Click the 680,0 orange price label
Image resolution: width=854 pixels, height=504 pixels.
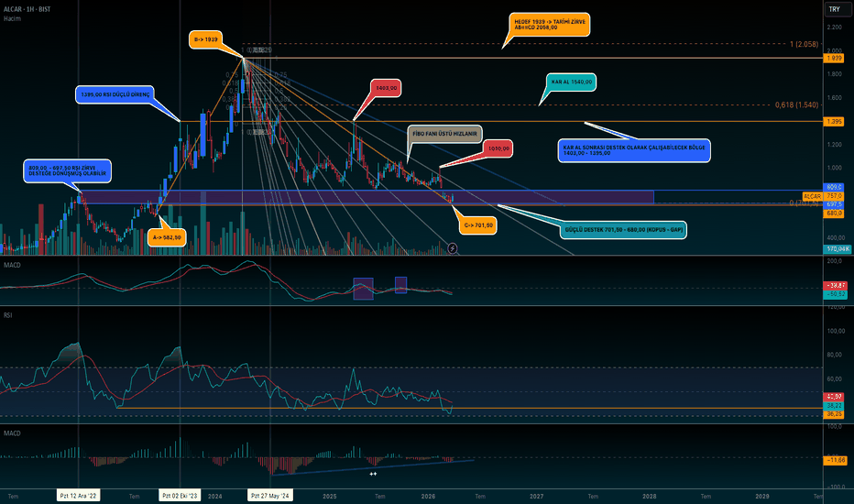point(834,213)
